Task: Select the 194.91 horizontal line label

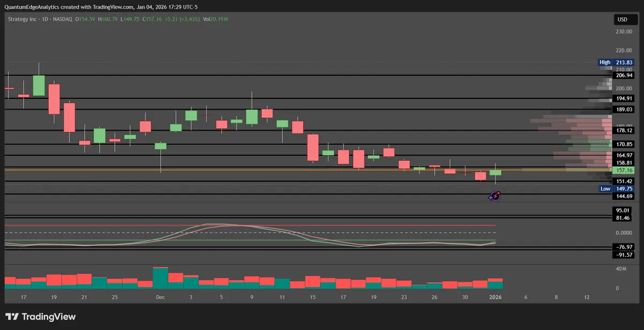Action: click(x=623, y=98)
